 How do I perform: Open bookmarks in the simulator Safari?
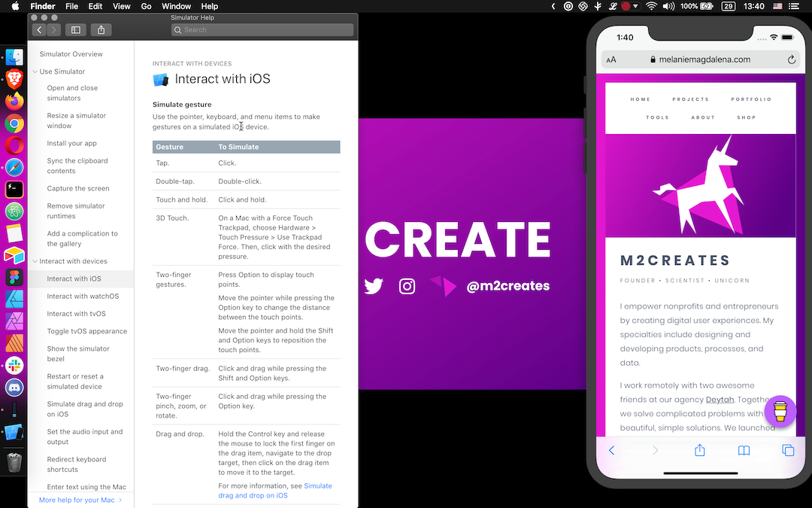coord(744,449)
